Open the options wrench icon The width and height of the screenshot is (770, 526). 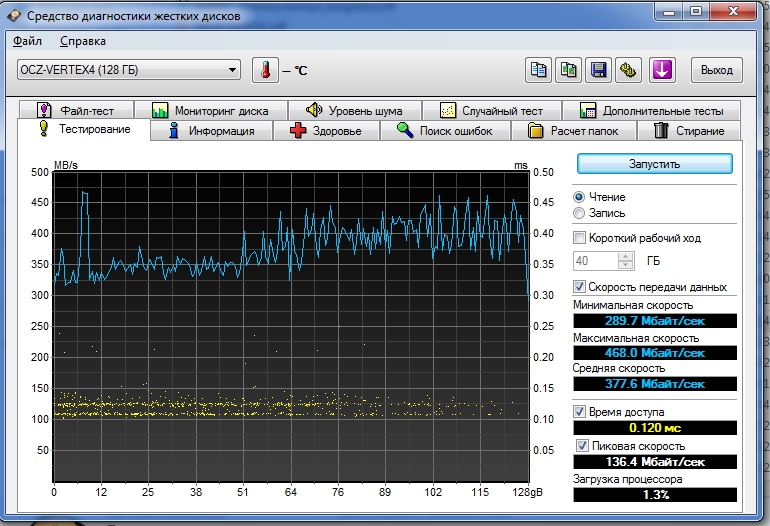click(x=628, y=70)
